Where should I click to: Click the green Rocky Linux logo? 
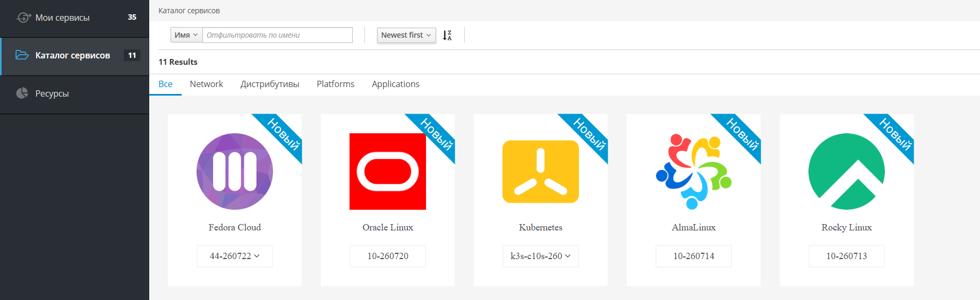(847, 172)
